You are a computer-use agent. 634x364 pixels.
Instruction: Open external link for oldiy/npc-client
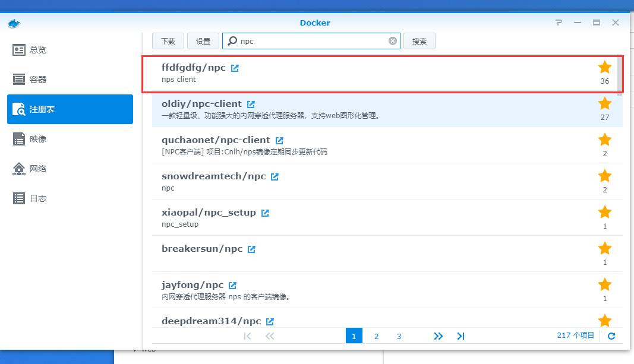[x=251, y=105]
